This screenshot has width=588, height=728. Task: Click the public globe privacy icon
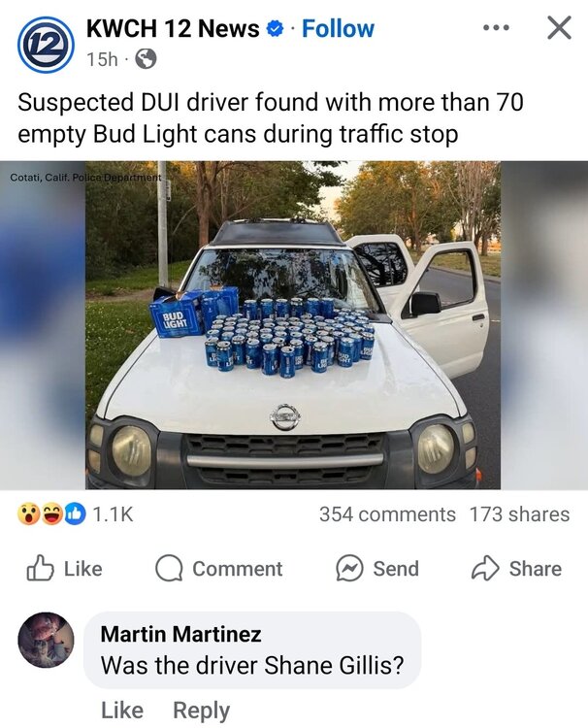point(146,59)
